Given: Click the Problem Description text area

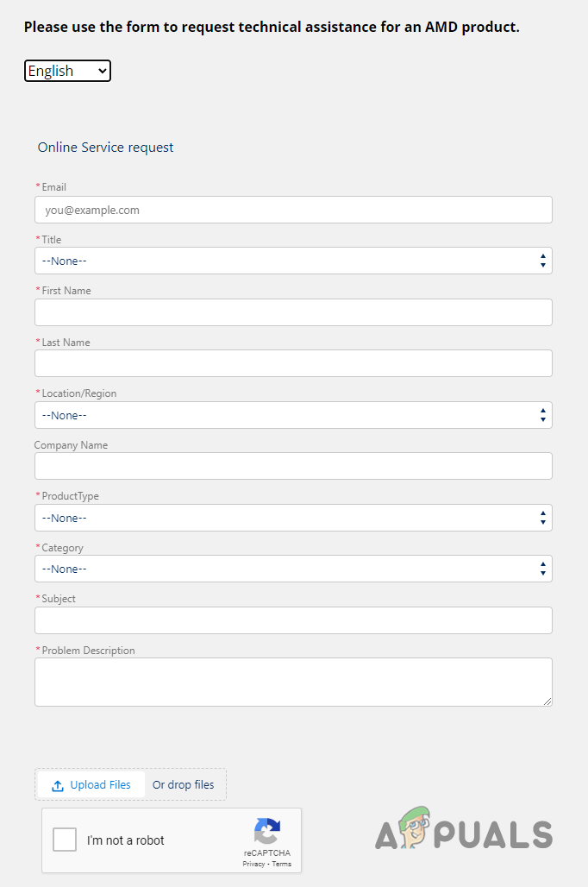Looking at the screenshot, I should (x=293, y=682).
